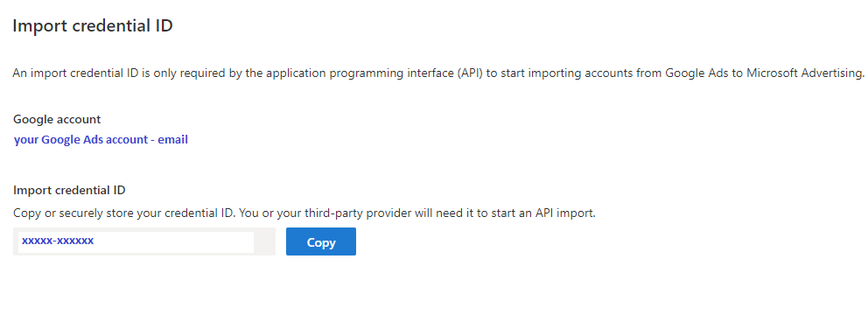Click the API import description paragraph
Image resolution: width=868 pixels, height=315 pixels.
(x=438, y=73)
